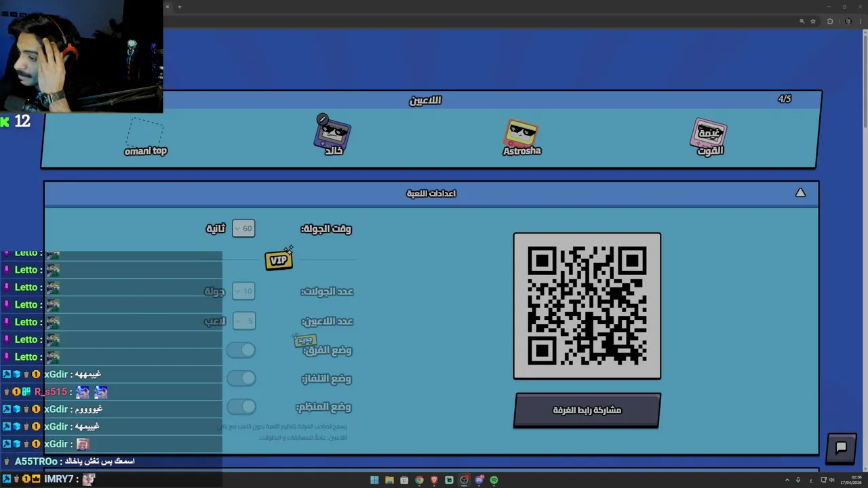Image resolution: width=868 pixels, height=488 pixels.
Task: Close the current browser tab
Action: (x=167, y=7)
